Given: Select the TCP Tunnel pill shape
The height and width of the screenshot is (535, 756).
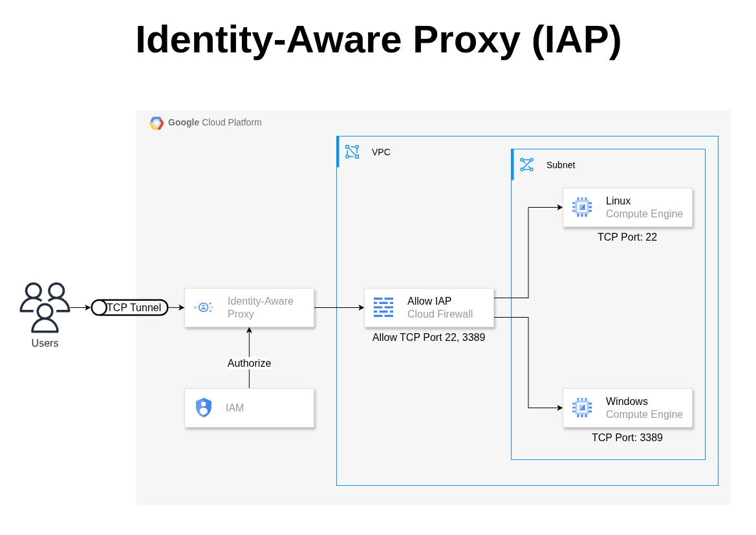Looking at the screenshot, I should coord(130,307).
